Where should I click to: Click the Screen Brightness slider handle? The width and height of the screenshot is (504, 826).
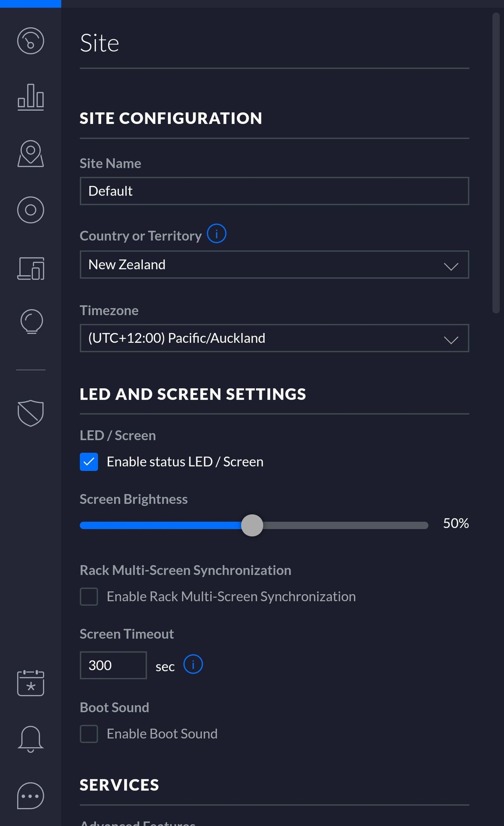tap(252, 525)
